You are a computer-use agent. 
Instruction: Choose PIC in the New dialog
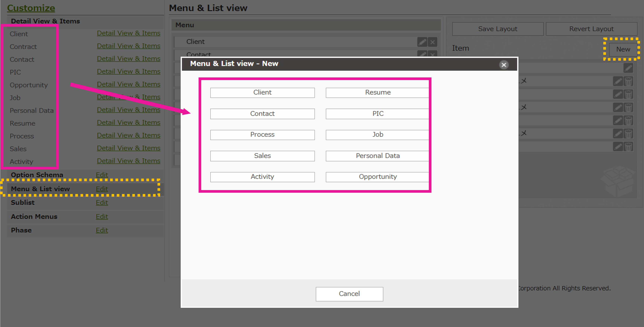[x=378, y=114]
